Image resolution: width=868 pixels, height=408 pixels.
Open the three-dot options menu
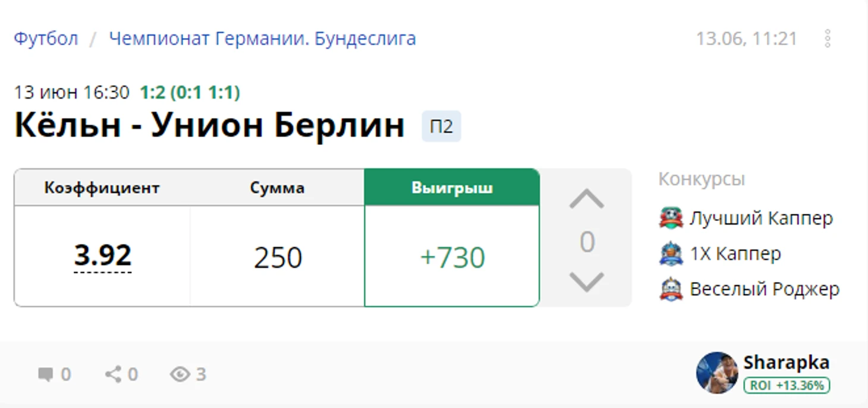point(828,39)
